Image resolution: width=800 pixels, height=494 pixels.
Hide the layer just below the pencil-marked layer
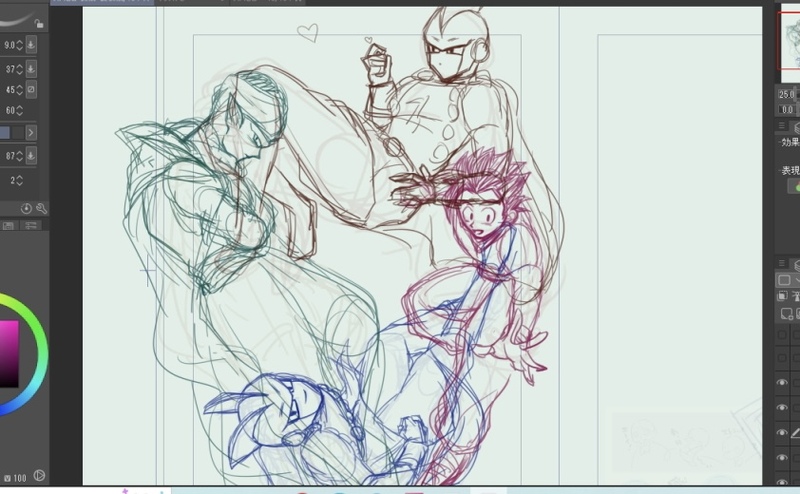pyautogui.click(x=782, y=458)
